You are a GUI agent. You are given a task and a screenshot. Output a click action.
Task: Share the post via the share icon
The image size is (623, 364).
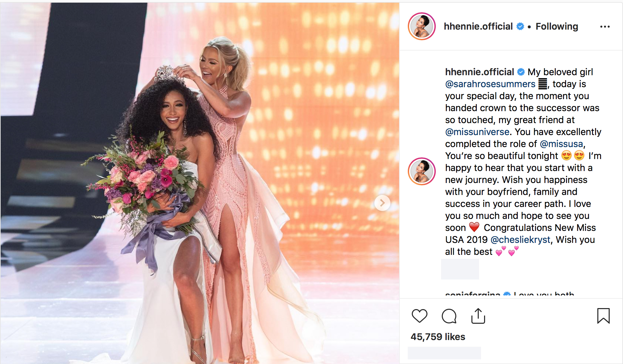(x=478, y=316)
